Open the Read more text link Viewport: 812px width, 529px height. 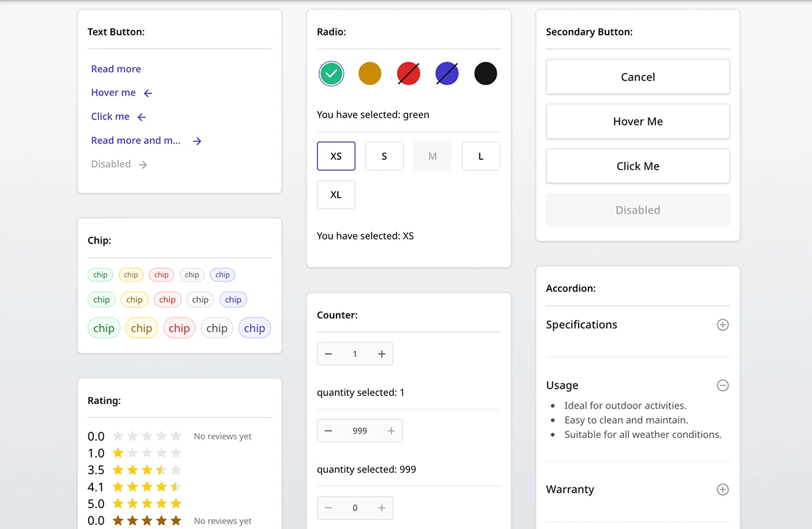(116, 69)
